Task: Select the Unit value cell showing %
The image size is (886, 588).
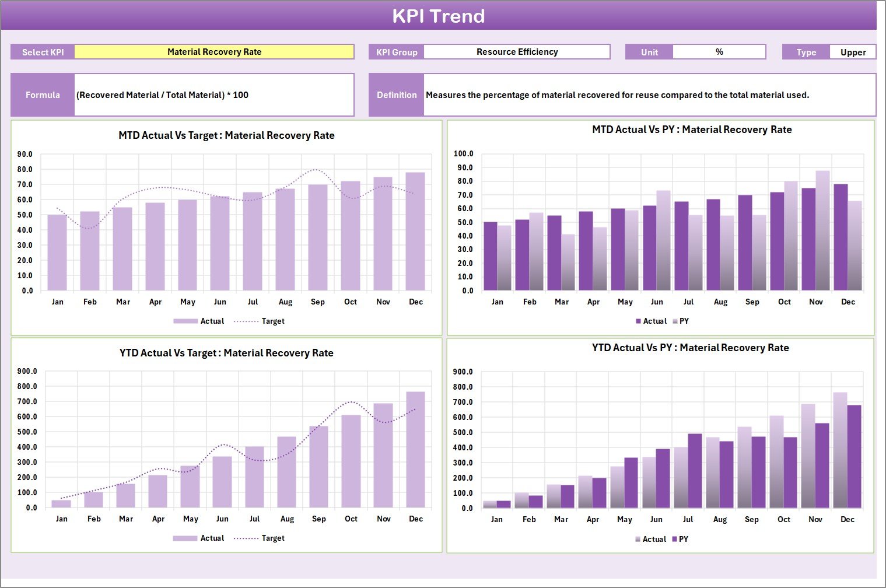Action: pyautogui.click(x=719, y=52)
